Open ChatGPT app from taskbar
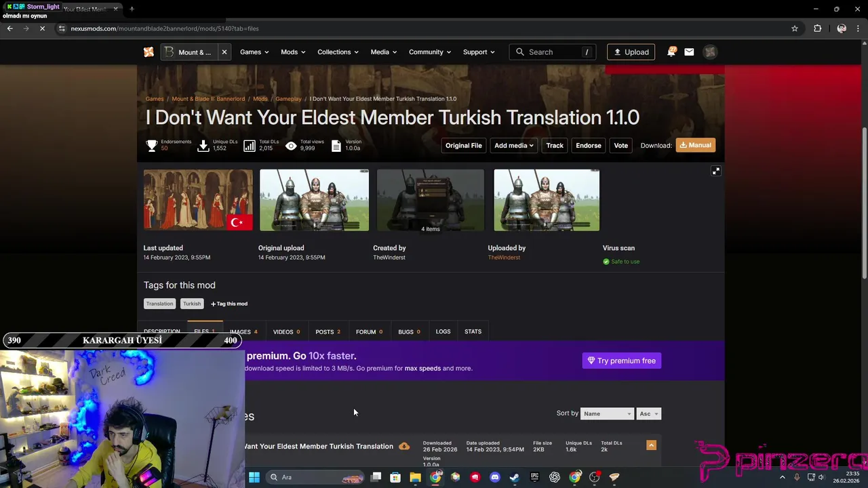868x488 pixels. 555,477
